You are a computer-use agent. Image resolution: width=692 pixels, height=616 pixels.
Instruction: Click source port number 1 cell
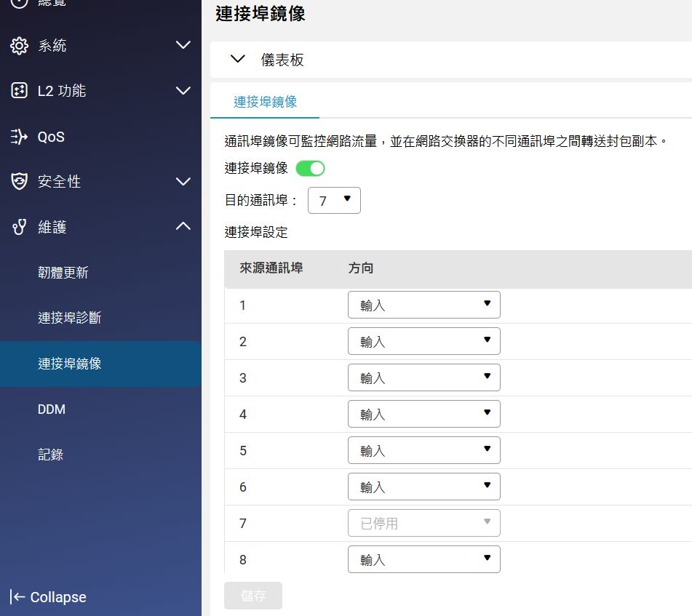point(242,305)
